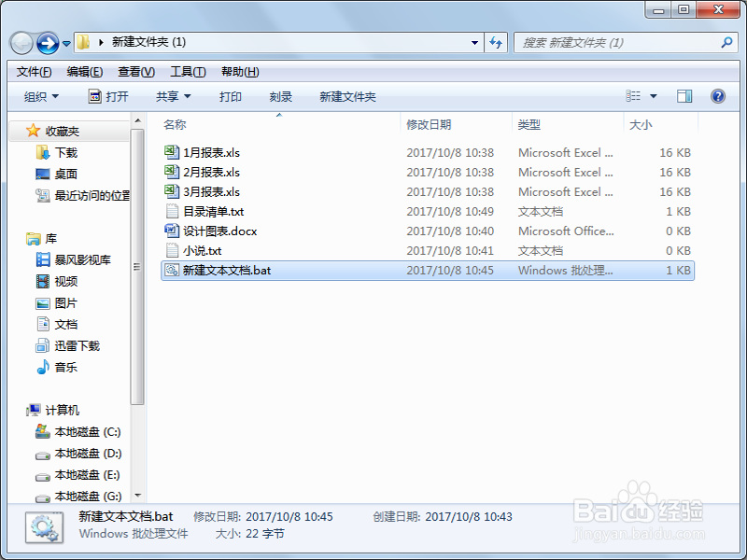Open 桌面 in favorites
The image size is (747, 560).
(x=65, y=174)
